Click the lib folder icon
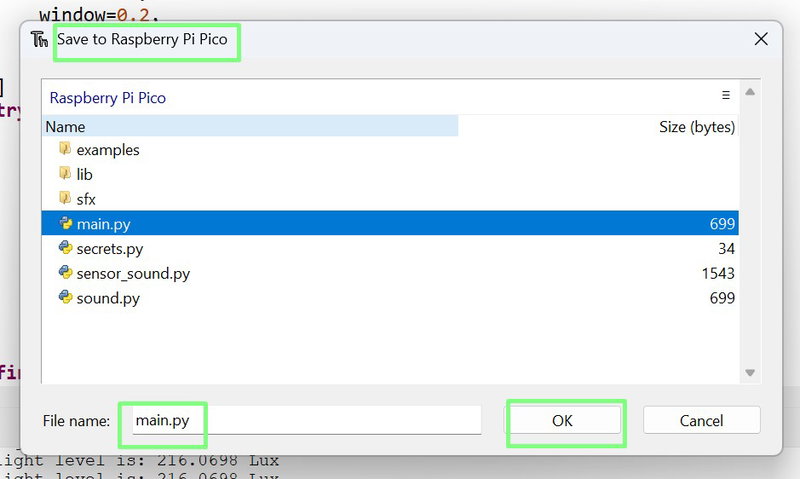The height and width of the screenshot is (479, 800). click(x=65, y=173)
